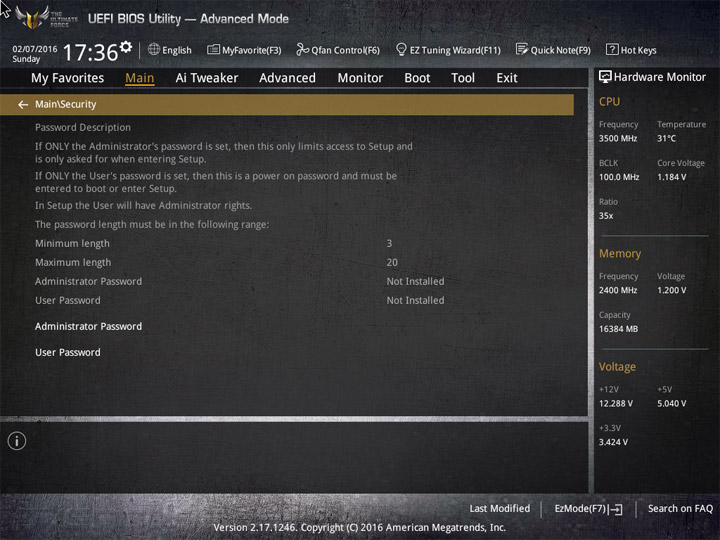This screenshot has height=540, width=720.
Task: Click the Ratio 35x value
Action: (606, 215)
